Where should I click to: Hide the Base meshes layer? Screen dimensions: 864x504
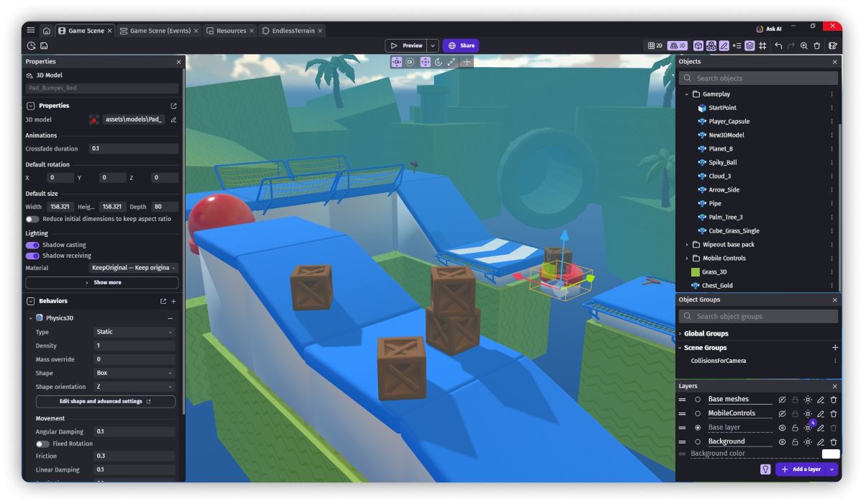(782, 398)
